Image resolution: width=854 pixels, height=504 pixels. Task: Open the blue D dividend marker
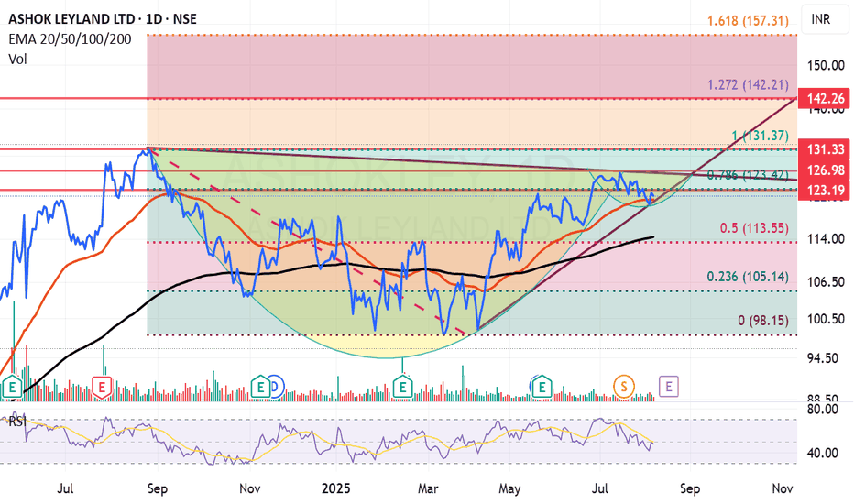pos(276,387)
